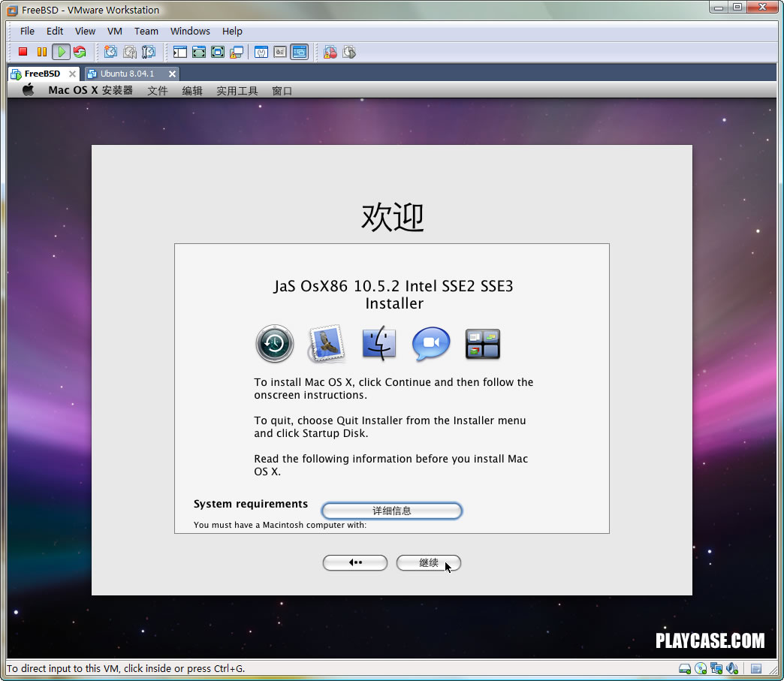Open the File menu
The height and width of the screenshot is (681, 784).
point(27,31)
